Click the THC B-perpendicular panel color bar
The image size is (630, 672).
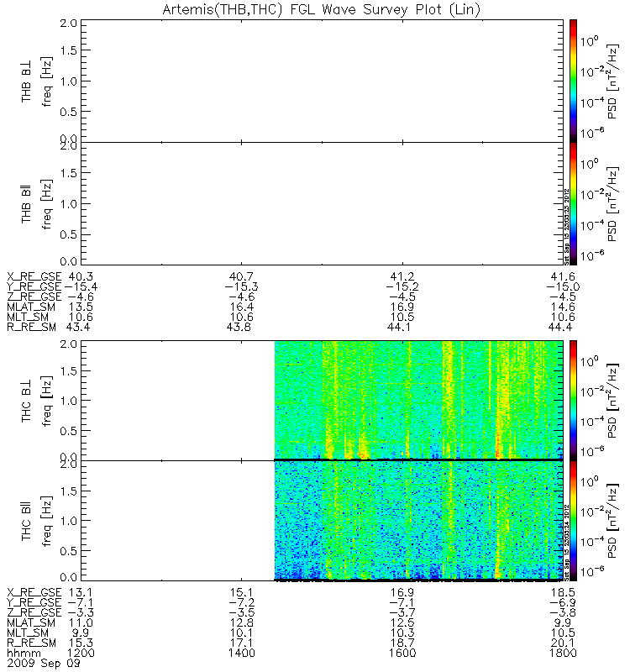(573, 401)
